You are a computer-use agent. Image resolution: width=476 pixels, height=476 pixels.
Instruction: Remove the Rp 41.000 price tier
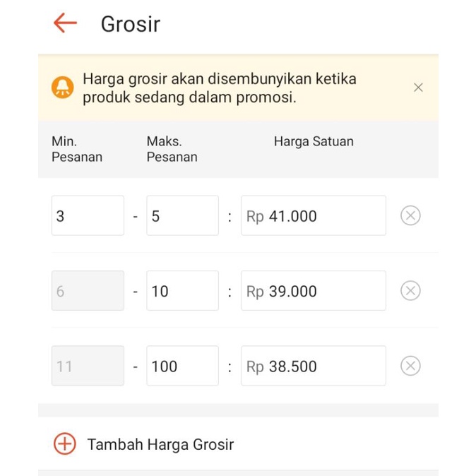(410, 215)
